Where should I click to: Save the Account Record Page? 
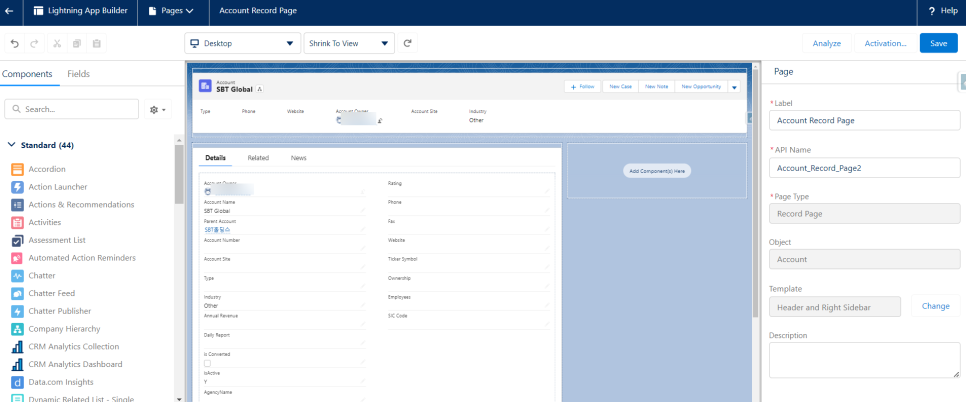click(938, 44)
